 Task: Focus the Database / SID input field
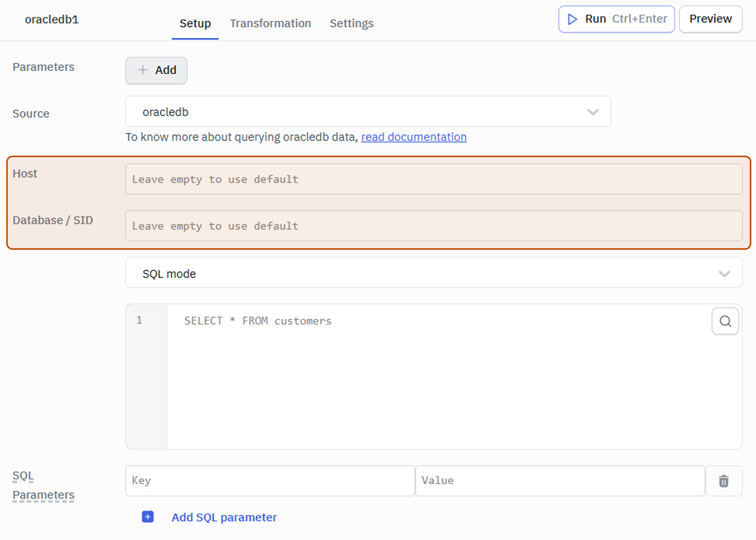(434, 225)
